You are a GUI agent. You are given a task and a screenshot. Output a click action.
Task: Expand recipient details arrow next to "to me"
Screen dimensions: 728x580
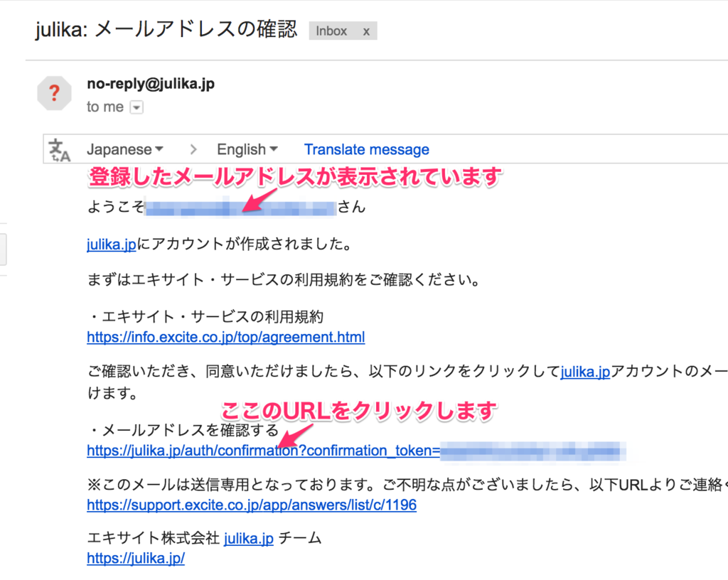point(136,107)
